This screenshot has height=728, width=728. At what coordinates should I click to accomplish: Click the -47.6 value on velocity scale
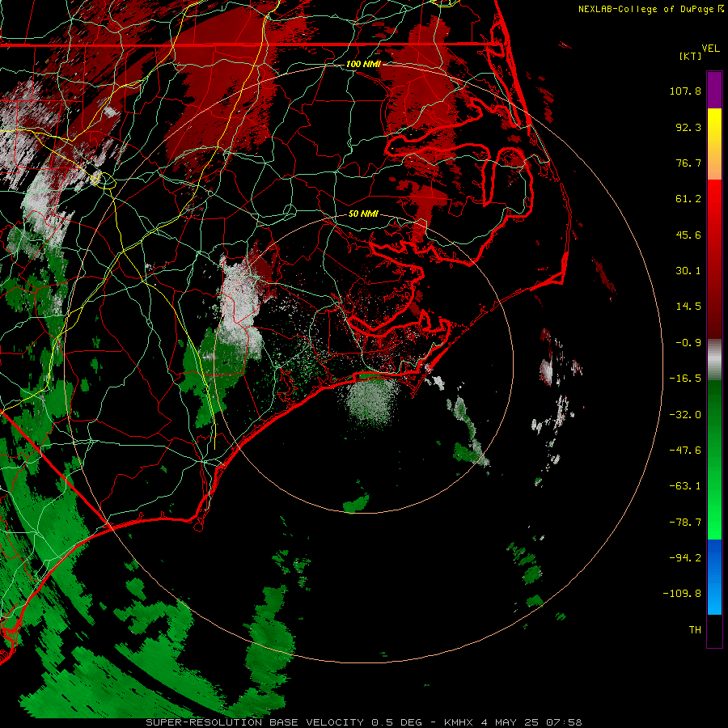point(685,451)
